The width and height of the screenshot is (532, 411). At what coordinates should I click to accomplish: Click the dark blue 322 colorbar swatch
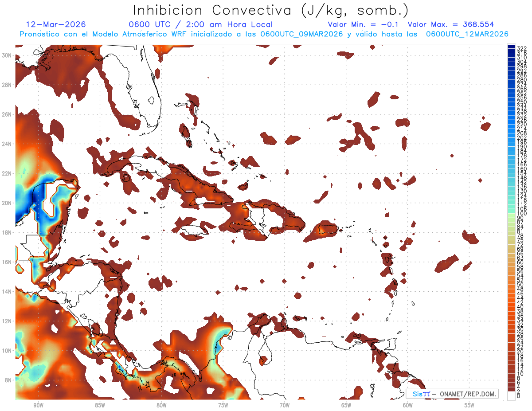point(511,47)
